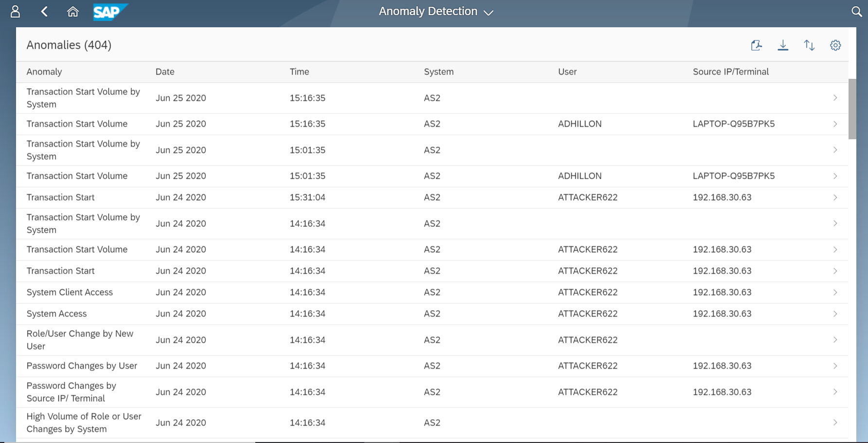The width and height of the screenshot is (868, 443).
Task: Go back using the back arrow
Action: 44,12
